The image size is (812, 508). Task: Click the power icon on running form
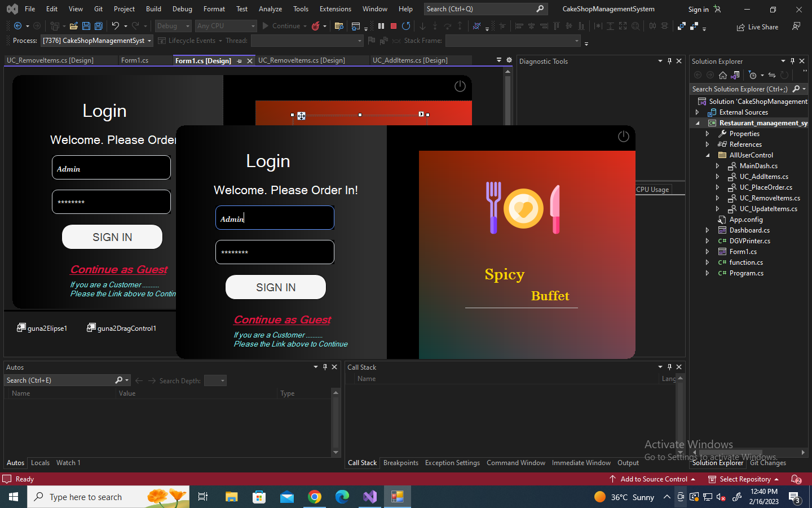click(x=623, y=136)
